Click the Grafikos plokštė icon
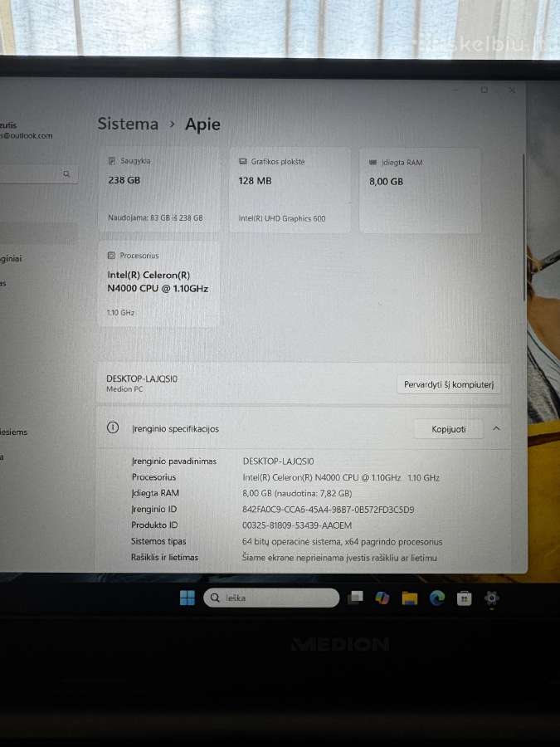This screenshot has height=747, width=560. pyautogui.click(x=242, y=162)
